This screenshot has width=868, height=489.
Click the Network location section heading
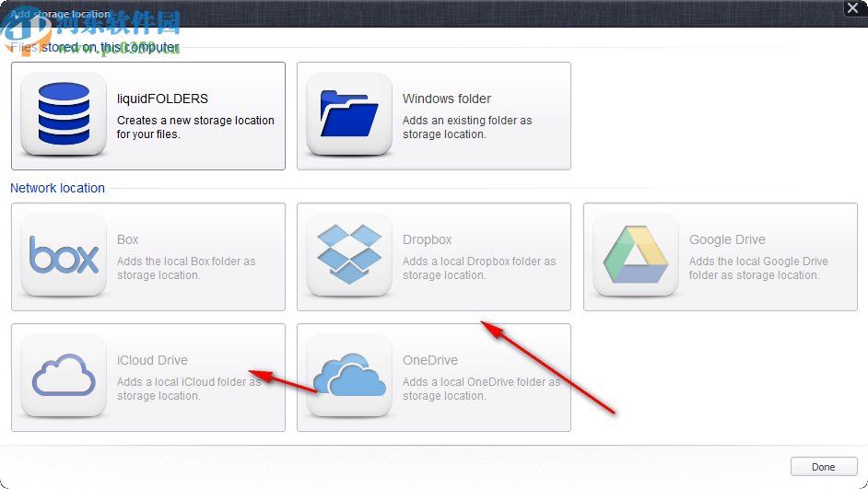(x=57, y=188)
